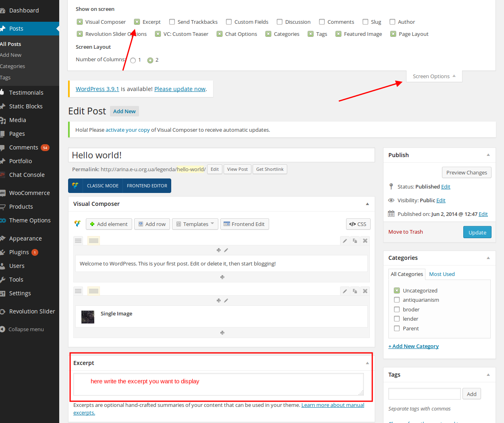Change column layout of the Welcome text row
The height and width of the screenshot is (423, 504).
[93, 241]
